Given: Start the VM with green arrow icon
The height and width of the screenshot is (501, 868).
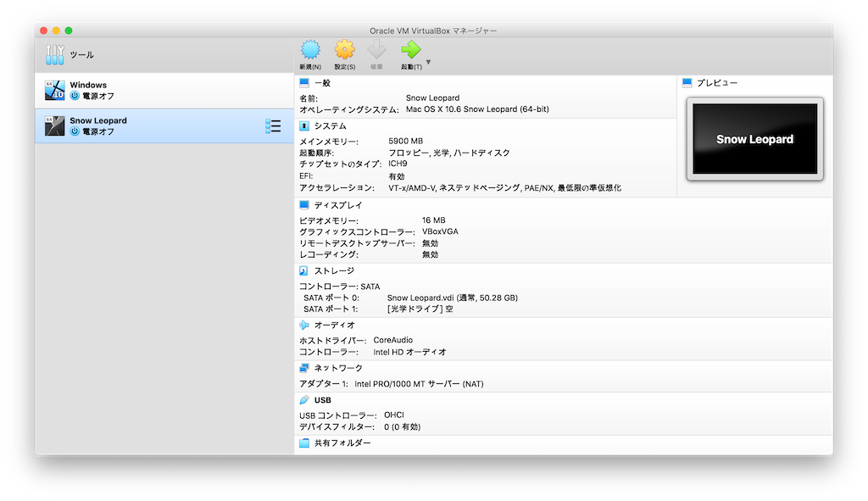Looking at the screenshot, I should (x=411, y=50).
